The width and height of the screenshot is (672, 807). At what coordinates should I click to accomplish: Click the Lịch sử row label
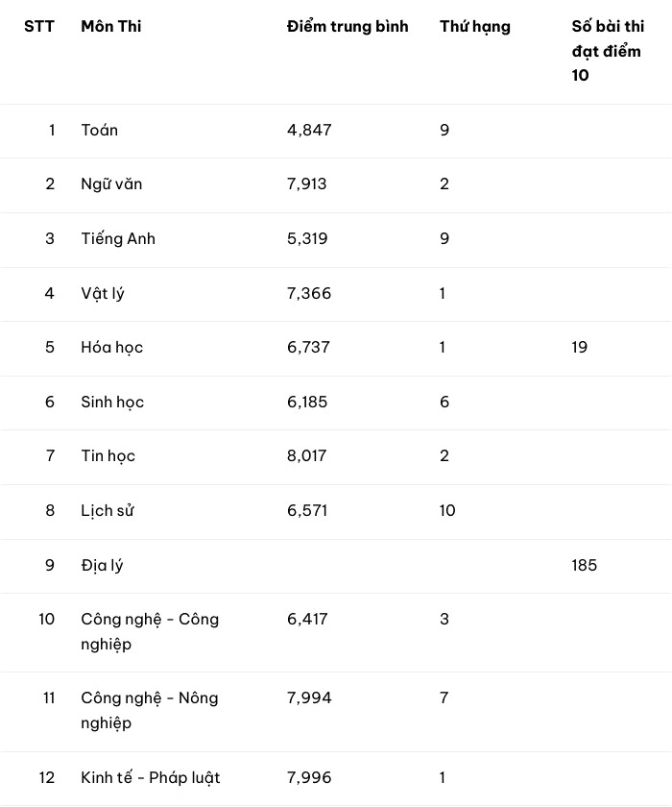pyautogui.click(x=108, y=510)
